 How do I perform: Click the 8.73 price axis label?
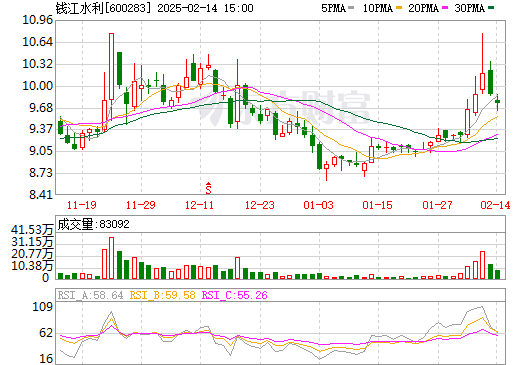click(x=41, y=173)
